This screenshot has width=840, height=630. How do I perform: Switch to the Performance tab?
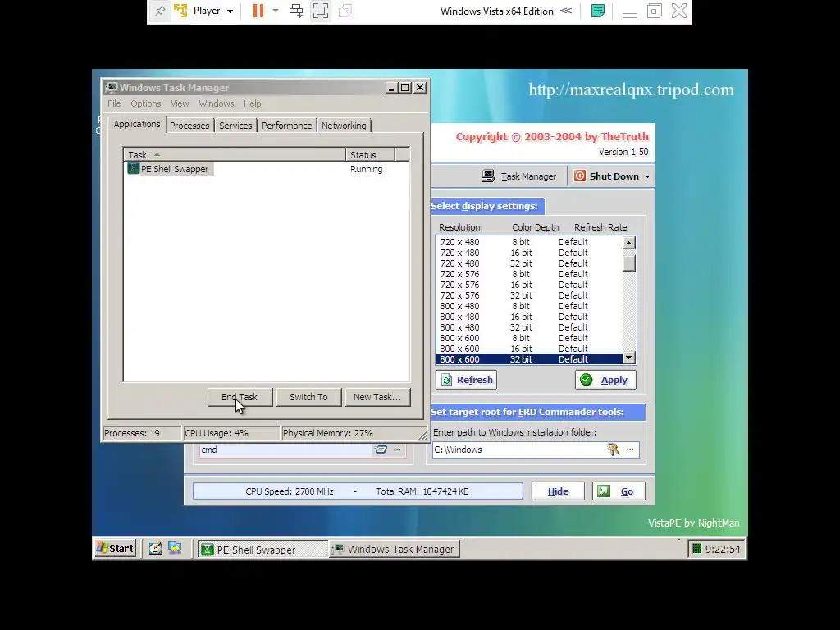(286, 126)
